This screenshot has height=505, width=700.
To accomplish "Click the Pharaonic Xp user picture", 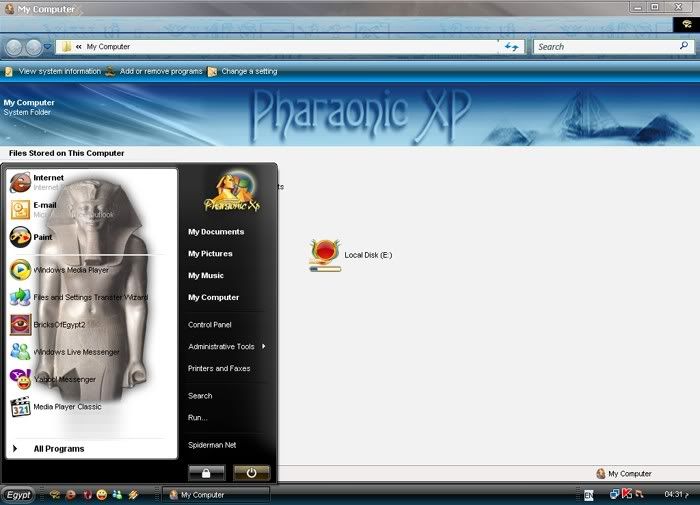I will coord(232,190).
